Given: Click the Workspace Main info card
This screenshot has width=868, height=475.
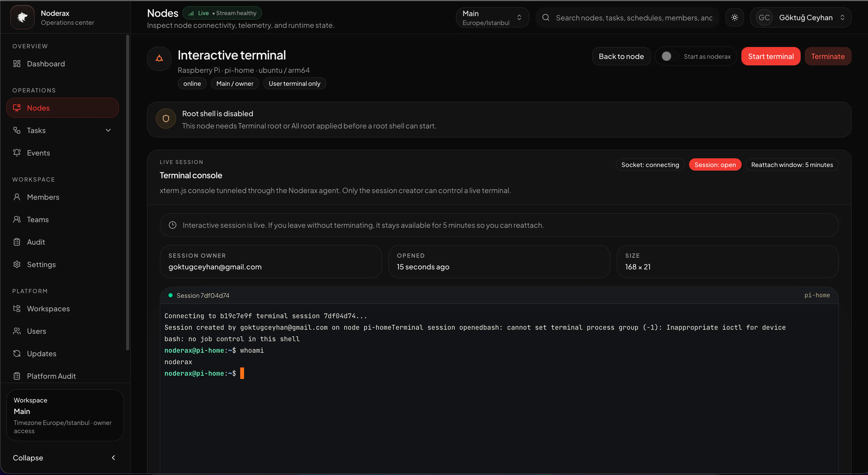Looking at the screenshot, I should click(65, 415).
